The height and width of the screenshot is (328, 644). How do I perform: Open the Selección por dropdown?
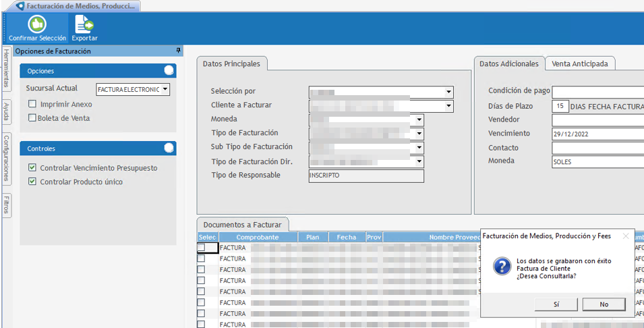point(448,92)
